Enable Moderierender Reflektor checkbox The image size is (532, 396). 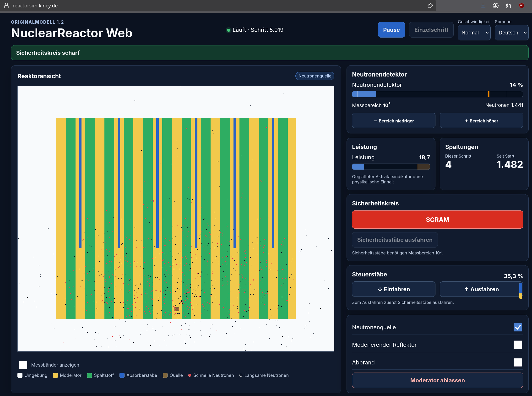[x=518, y=345]
